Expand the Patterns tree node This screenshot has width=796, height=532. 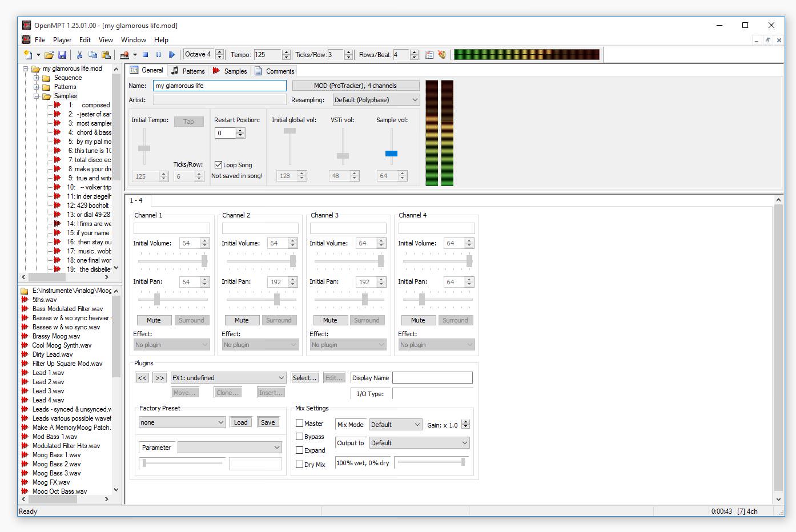(36, 87)
